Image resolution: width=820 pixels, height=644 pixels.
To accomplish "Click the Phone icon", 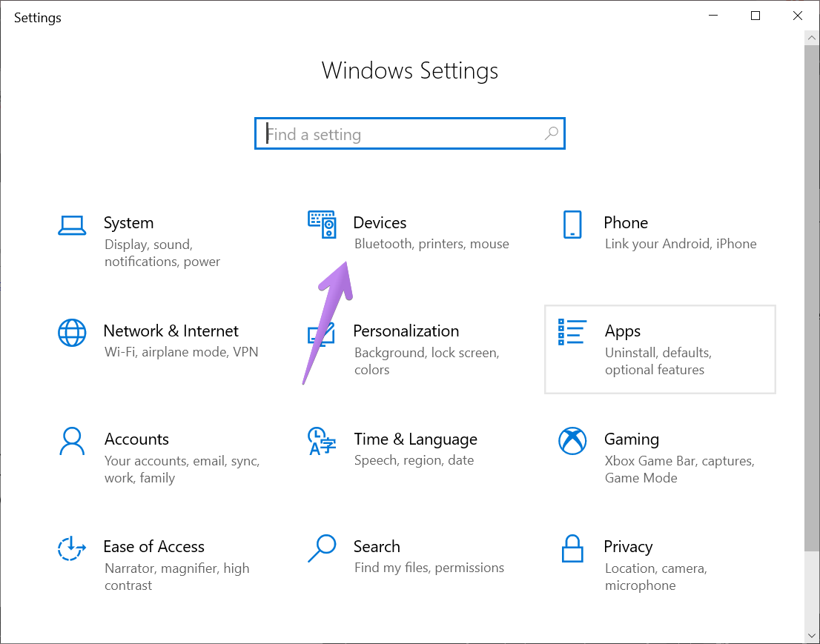I will click(572, 225).
